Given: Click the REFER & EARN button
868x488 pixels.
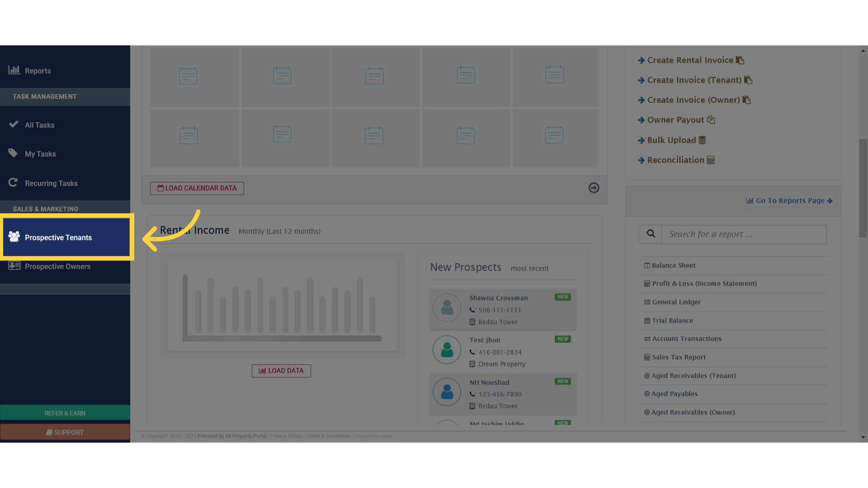Looking at the screenshot, I should 65,413.
